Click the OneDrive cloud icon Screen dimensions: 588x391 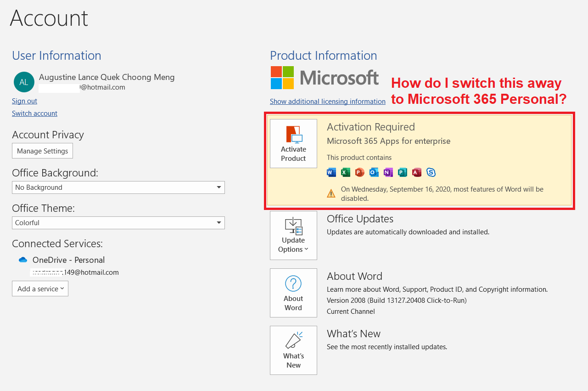pos(23,260)
